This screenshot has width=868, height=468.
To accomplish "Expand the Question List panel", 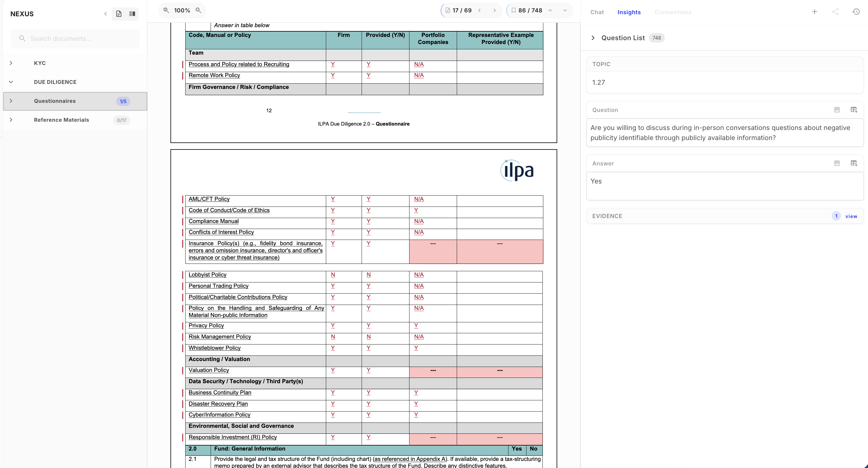I will click(593, 38).
